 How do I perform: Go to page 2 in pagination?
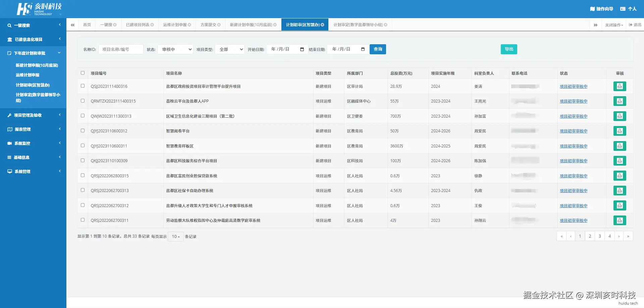pos(590,236)
